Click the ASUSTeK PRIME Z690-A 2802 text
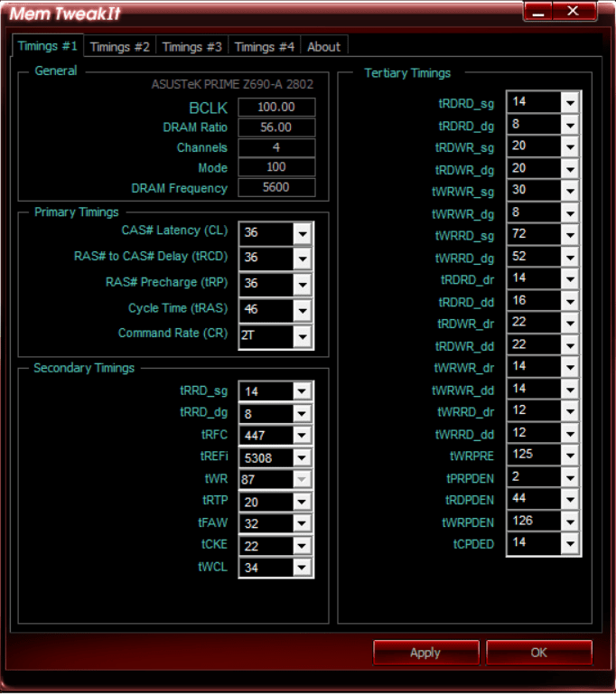Image resolution: width=616 pixels, height=696 pixels. [232, 84]
